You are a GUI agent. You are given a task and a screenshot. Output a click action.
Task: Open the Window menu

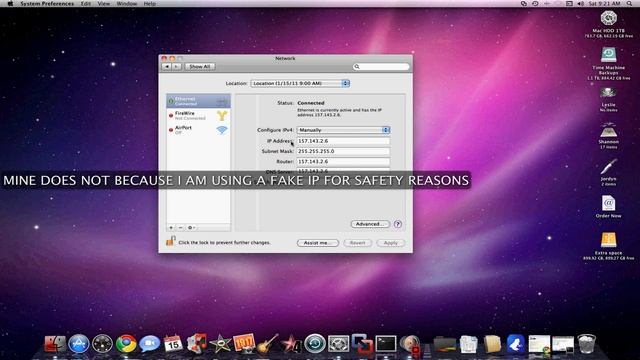tap(127, 3)
